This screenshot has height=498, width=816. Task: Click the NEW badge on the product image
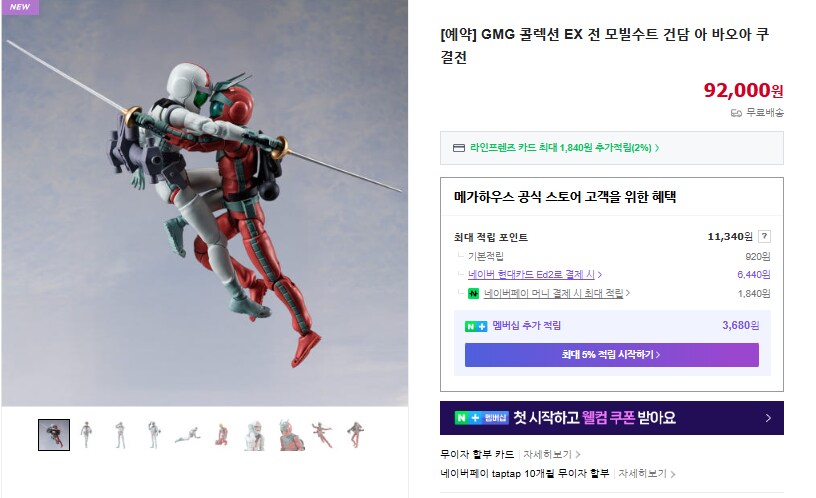[x=20, y=7]
